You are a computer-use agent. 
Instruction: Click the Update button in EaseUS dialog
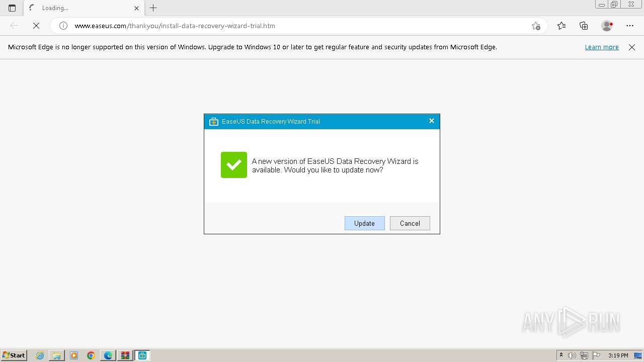(364, 223)
